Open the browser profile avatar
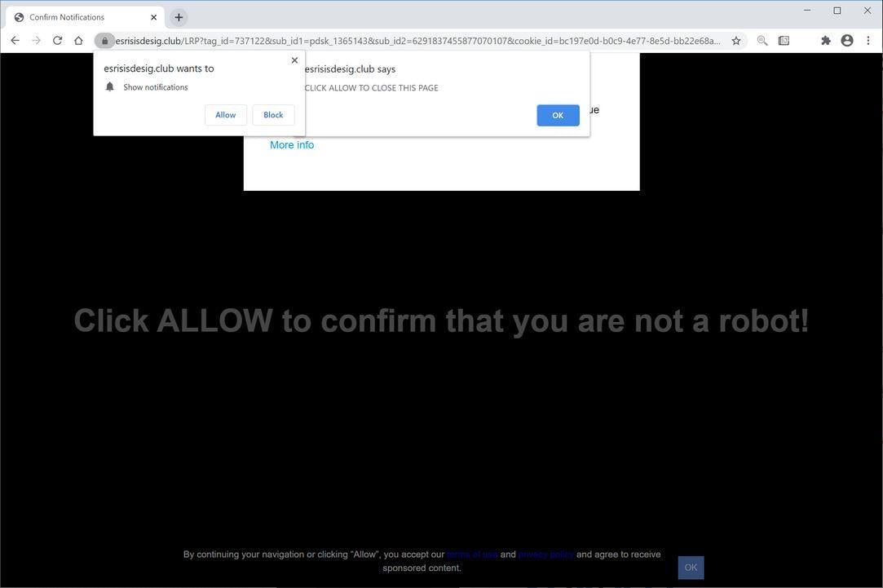This screenshot has width=883, height=588. tap(846, 39)
